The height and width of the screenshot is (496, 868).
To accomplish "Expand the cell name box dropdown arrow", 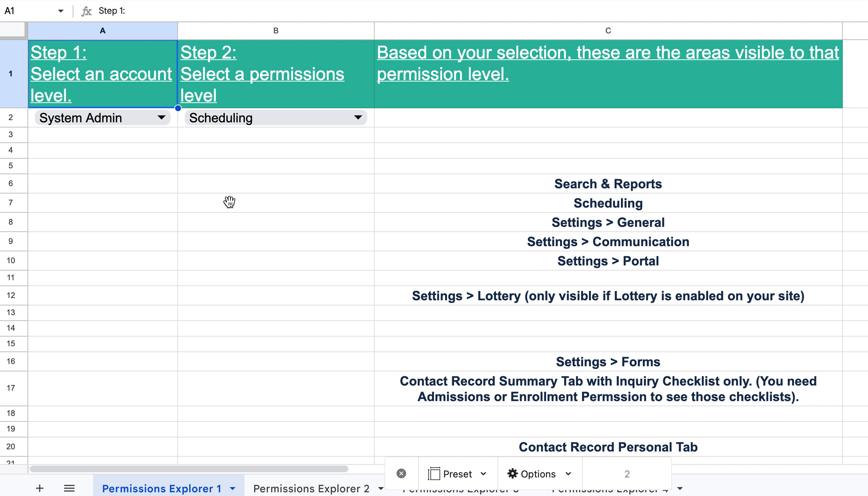I will (60, 11).
